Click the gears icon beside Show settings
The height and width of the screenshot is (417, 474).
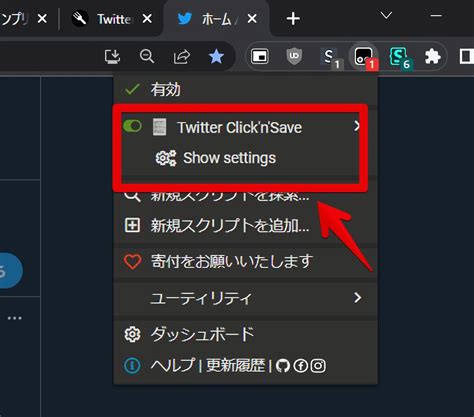coord(166,158)
